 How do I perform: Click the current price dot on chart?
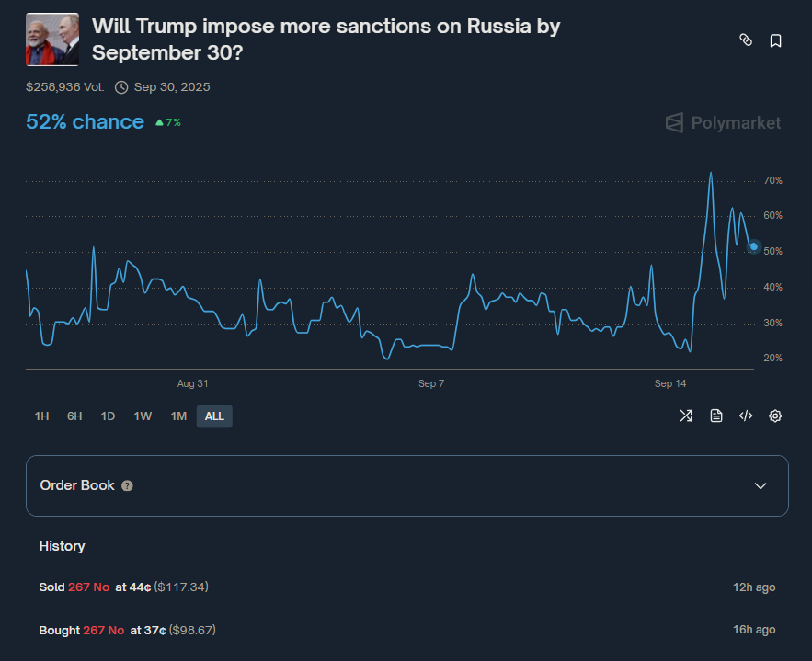tap(754, 246)
